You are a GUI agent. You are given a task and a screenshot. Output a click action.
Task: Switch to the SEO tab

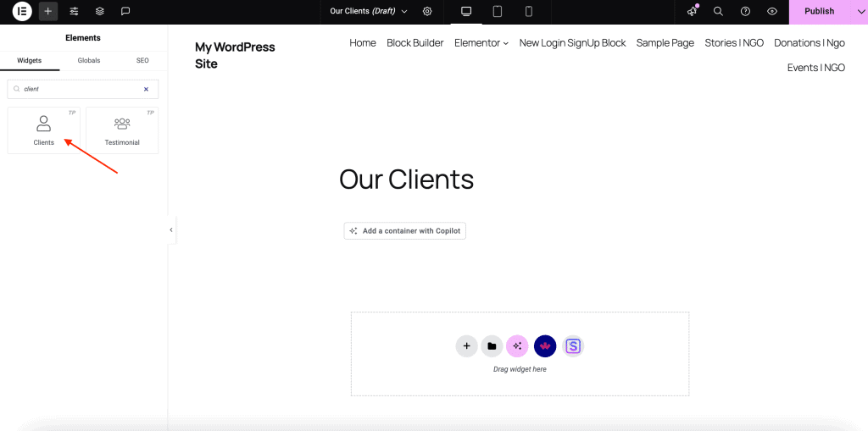[142, 61]
